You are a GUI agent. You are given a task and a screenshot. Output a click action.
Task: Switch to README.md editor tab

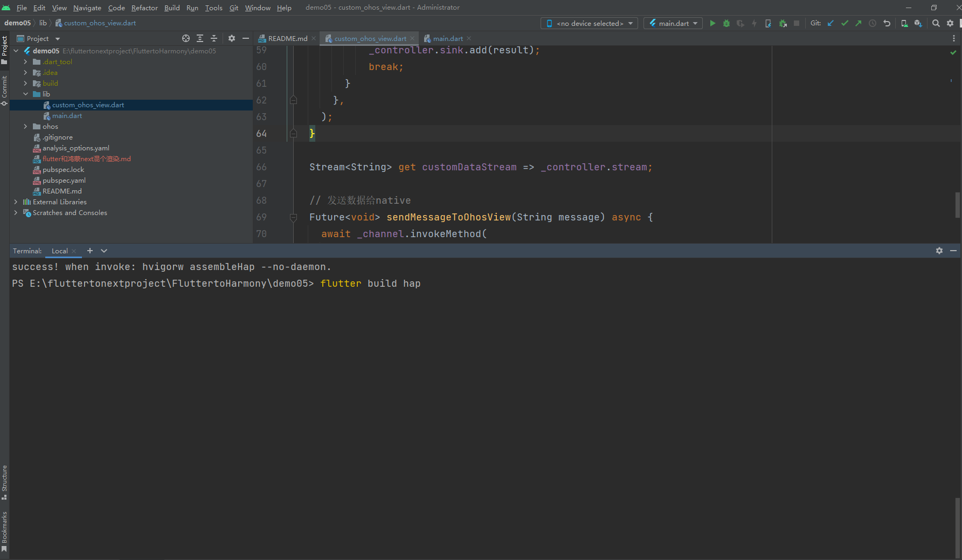coord(287,38)
